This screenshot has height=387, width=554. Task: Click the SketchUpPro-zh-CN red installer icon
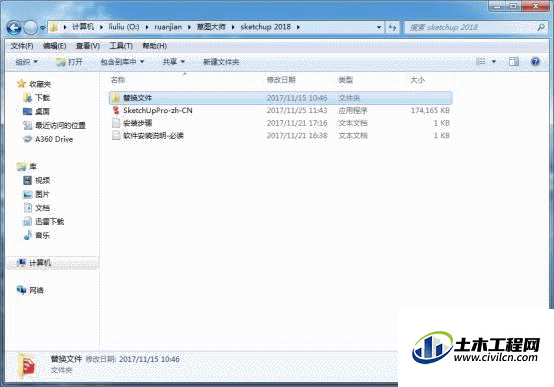point(116,111)
